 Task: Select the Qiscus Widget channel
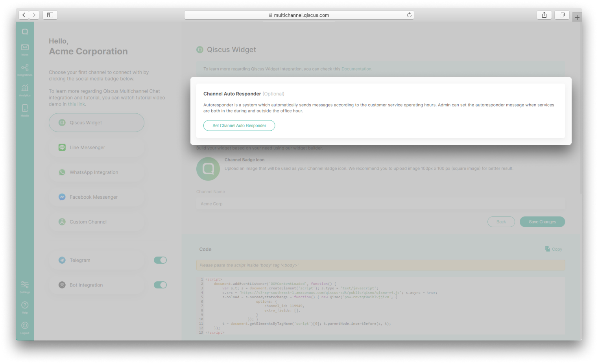96,123
